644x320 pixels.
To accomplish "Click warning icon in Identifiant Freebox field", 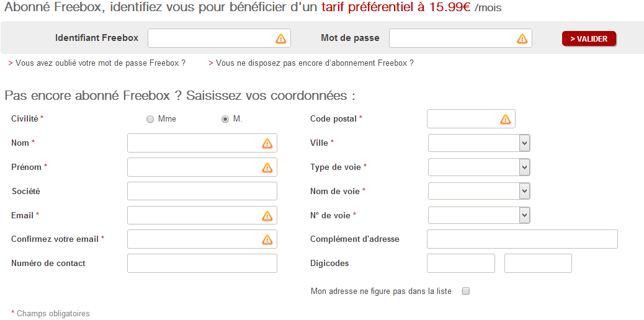I will [x=281, y=38].
